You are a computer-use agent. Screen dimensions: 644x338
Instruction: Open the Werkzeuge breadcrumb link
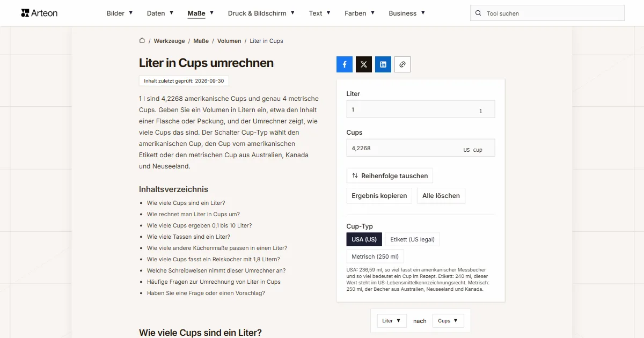170,41
